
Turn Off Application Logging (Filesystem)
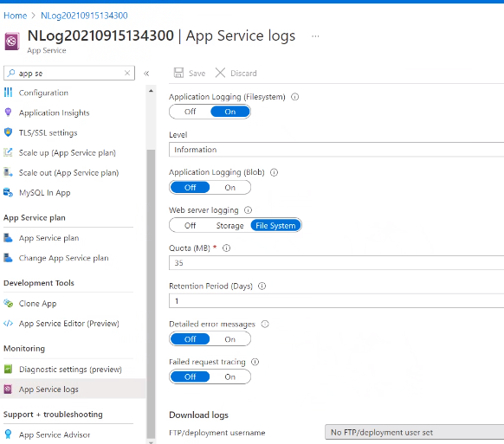[190, 112]
